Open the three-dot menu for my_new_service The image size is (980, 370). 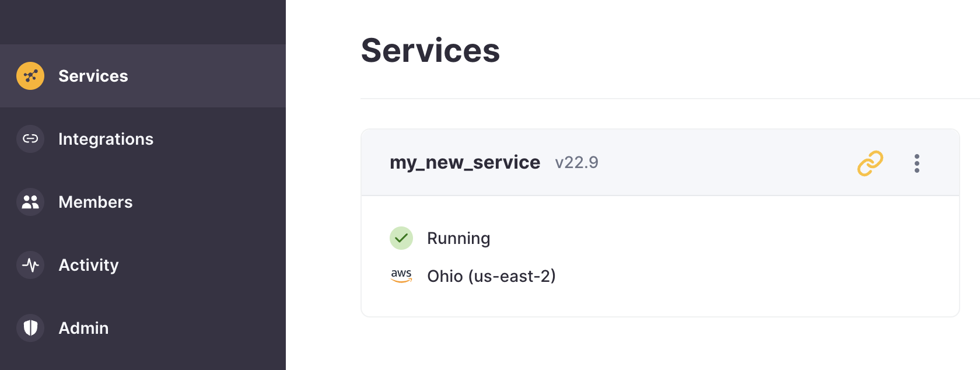[x=917, y=163]
